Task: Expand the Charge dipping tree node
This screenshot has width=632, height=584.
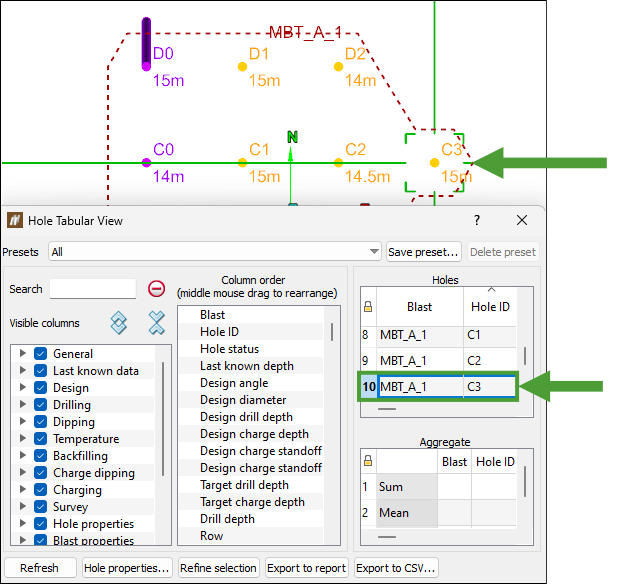Action: tap(23, 472)
